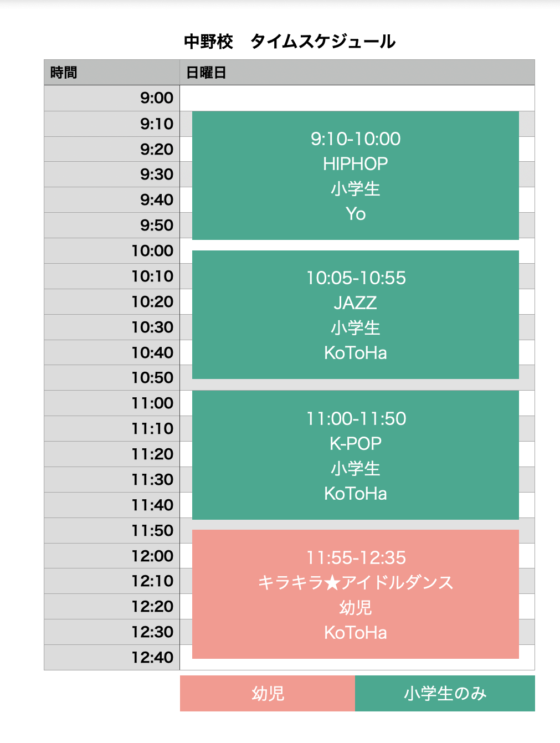Viewport: 560px width, 743px height.
Task: Click the 11:00 time row label
Action: coord(152,403)
